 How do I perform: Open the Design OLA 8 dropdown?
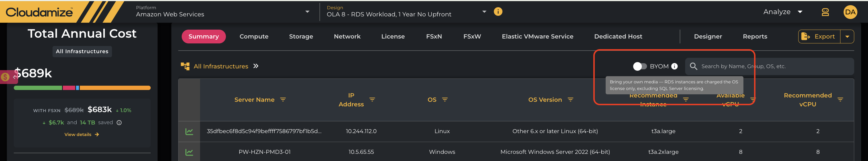[406, 12]
